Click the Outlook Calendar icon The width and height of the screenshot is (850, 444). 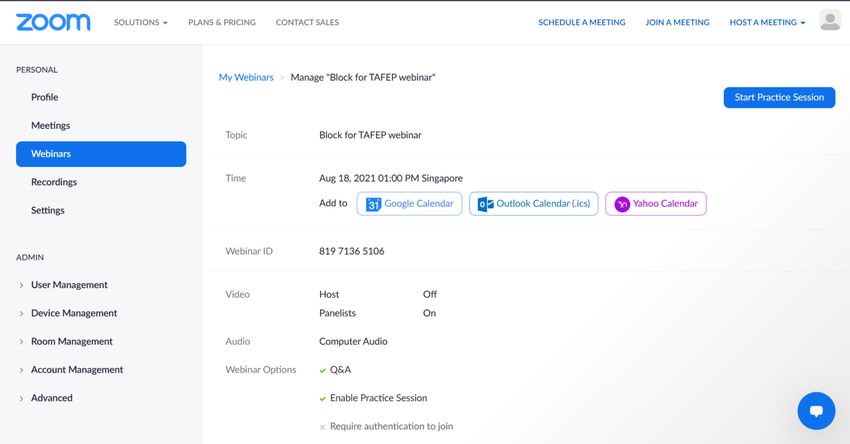[486, 204]
